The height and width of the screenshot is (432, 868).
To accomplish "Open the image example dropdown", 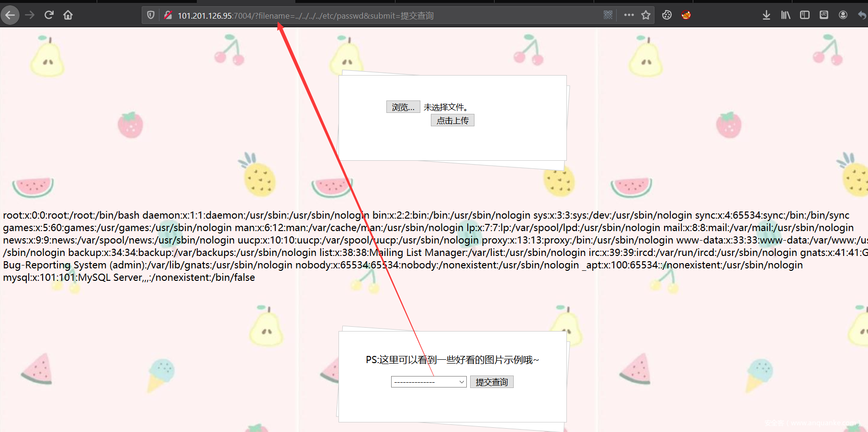I will (x=429, y=382).
